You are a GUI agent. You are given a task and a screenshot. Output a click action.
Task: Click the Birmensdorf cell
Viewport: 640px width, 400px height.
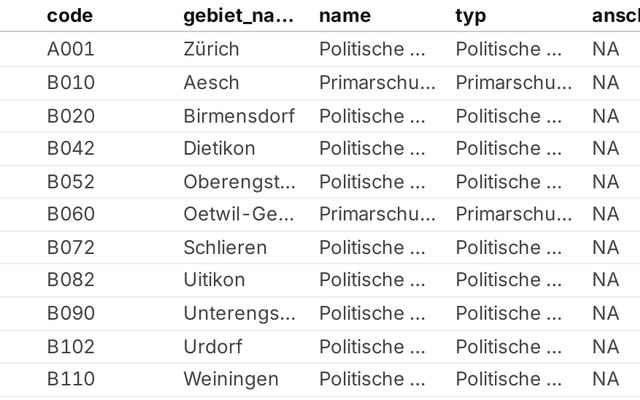point(239,116)
